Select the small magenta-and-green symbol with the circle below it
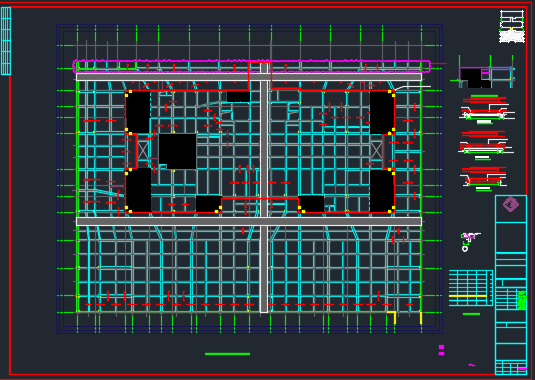This screenshot has width=535, height=380. pyautogui.click(x=470, y=242)
